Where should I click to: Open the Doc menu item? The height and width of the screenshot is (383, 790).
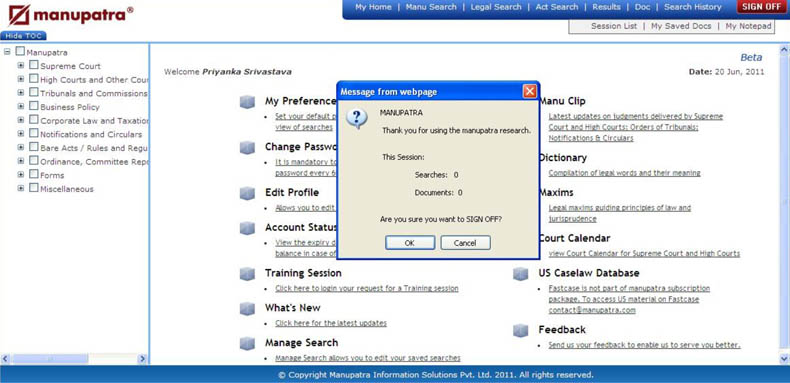pyautogui.click(x=642, y=7)
